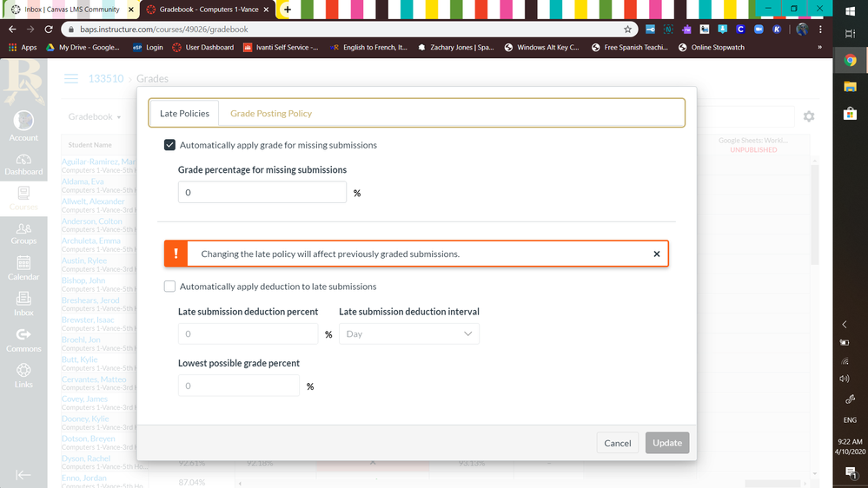The height and width of the screenshot is (488, 868).
Task: Dismiss the late policy warning alert
Action: (657, 254)
